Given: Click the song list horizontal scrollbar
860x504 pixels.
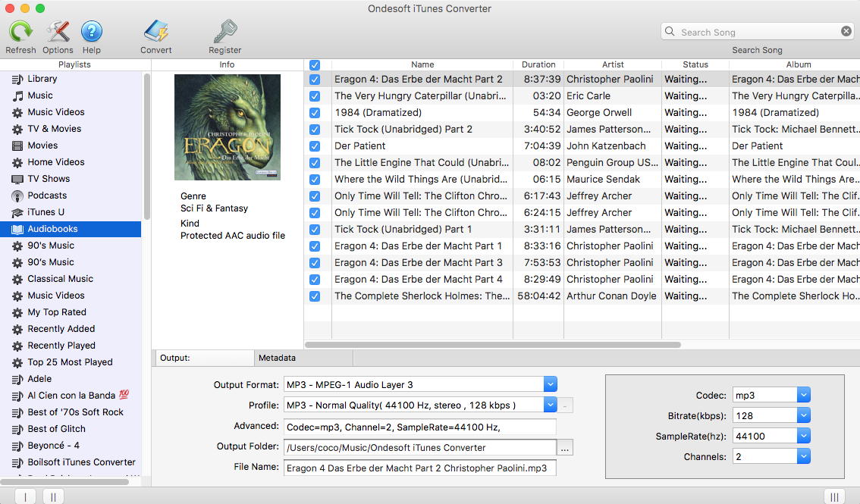Looking at the screenshot, I should coord(492,345).
